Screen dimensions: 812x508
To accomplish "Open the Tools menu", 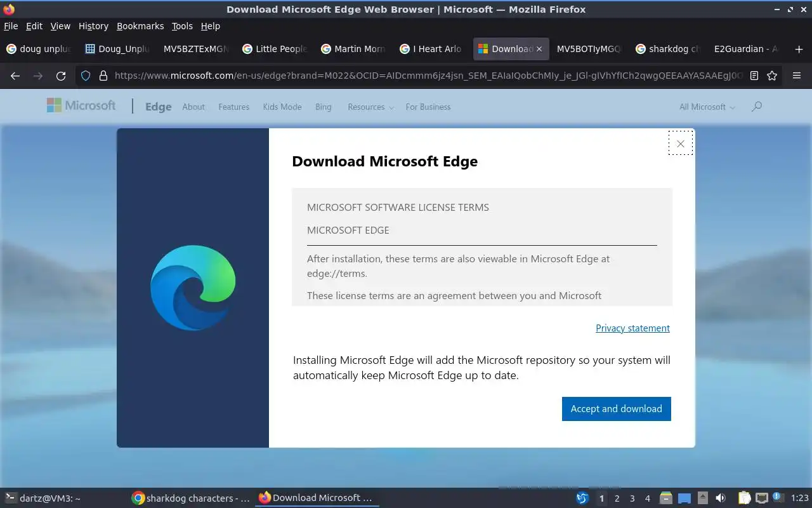I will [182, 26].
